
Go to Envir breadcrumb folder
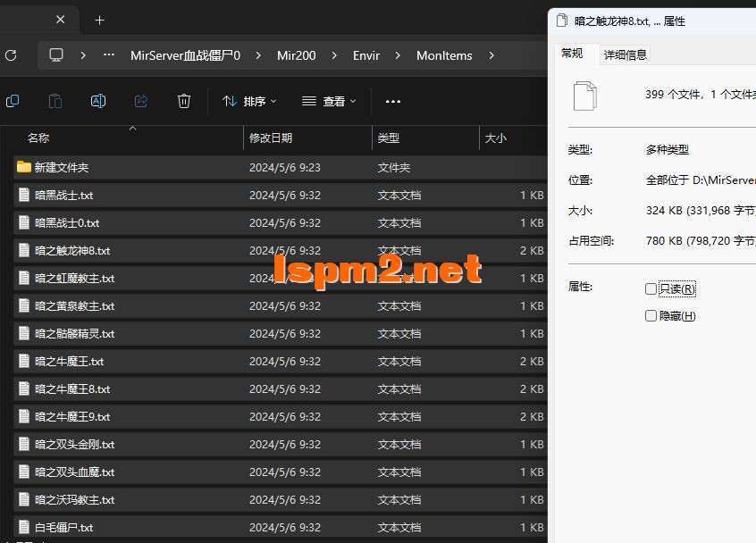pos(366,55)
